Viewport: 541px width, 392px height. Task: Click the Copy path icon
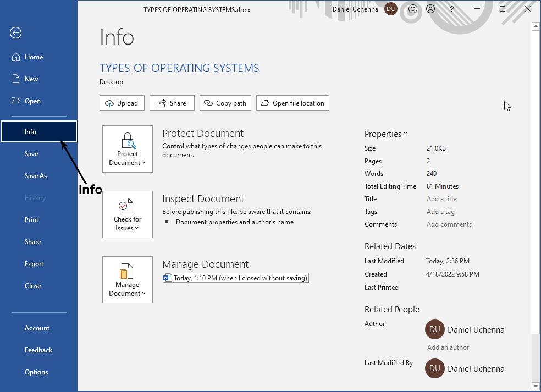point(209,102)
